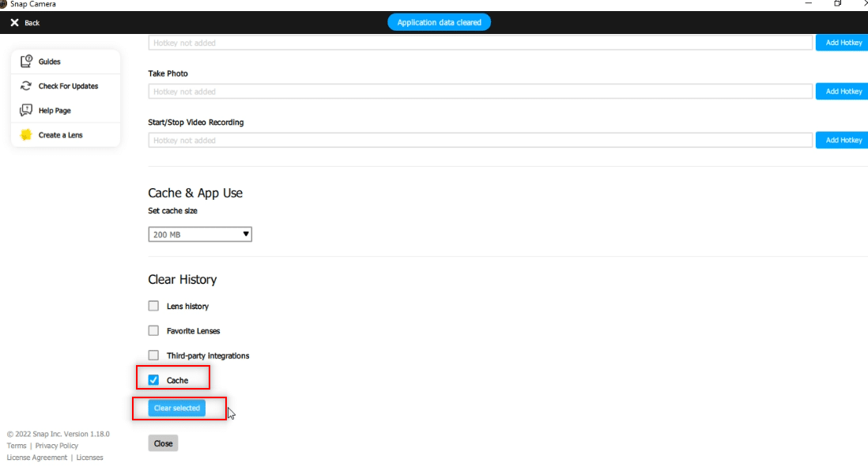Click the X icon beside Back

(x=14, y=23)
